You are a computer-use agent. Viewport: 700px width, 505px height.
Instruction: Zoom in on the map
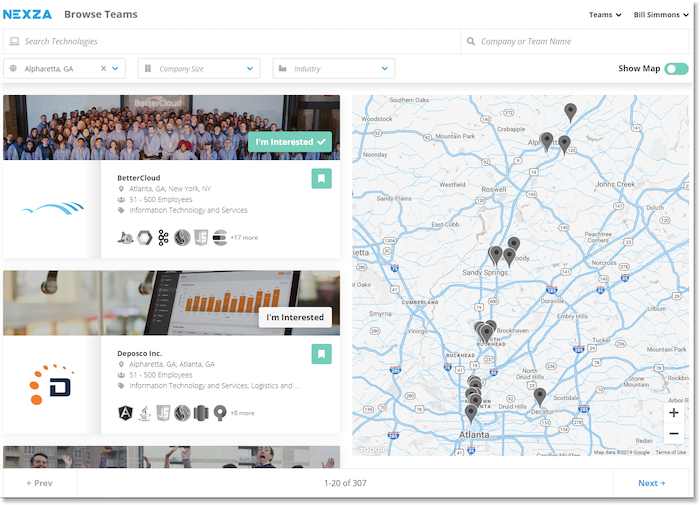(674, 413)
